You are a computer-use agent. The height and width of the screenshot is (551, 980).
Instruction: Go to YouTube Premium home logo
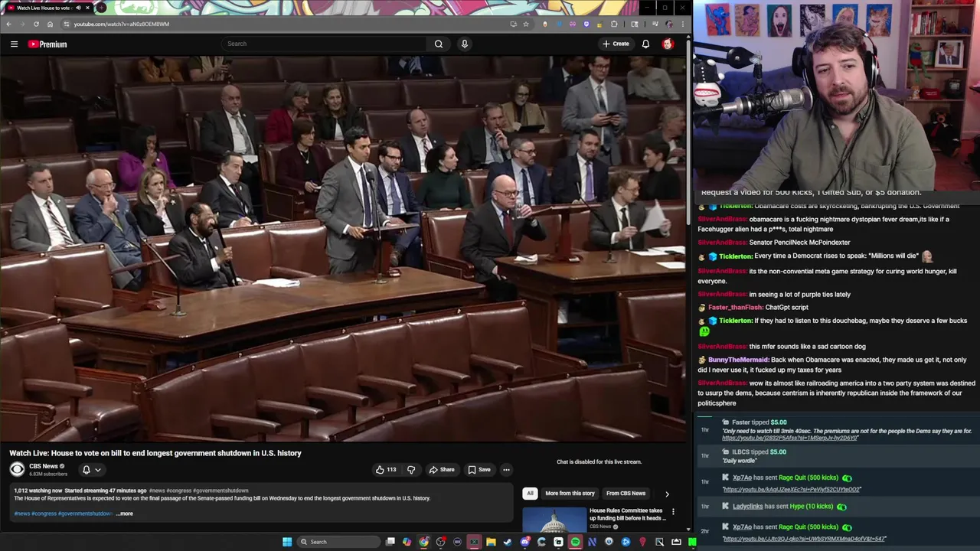coord(47,44)
